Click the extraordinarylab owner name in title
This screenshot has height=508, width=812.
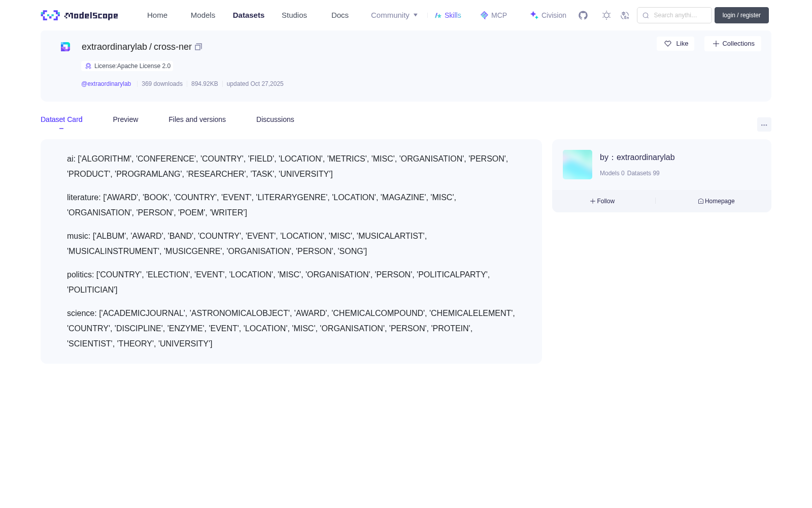coord(114,47)
